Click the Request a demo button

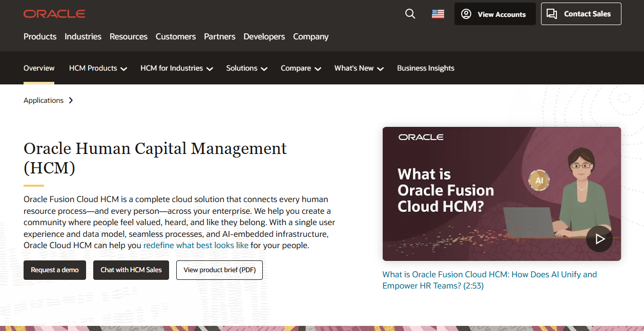55,270
